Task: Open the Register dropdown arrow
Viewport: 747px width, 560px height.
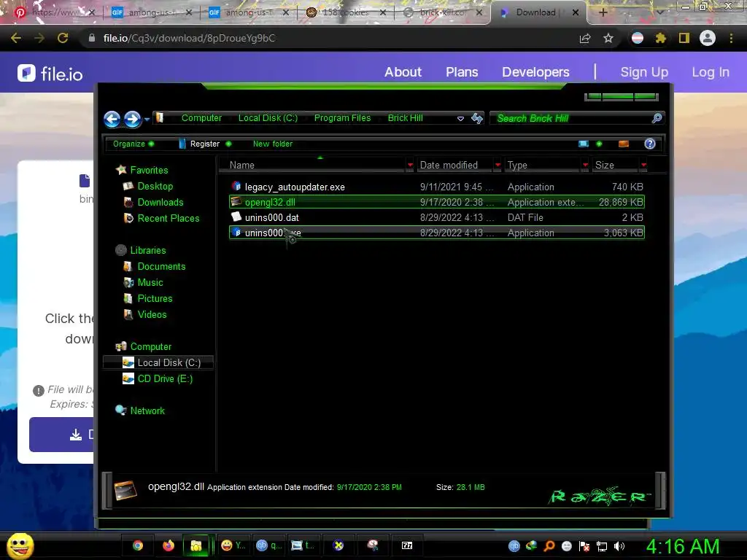Action: pos(228,144)
